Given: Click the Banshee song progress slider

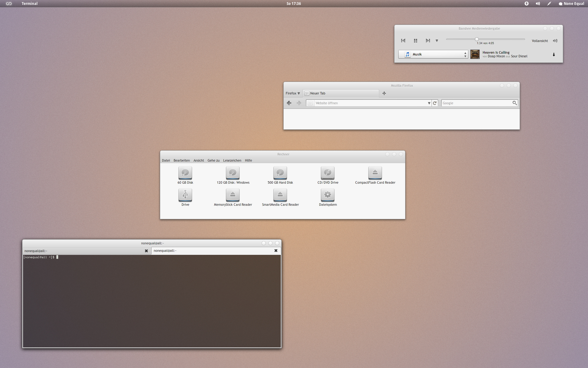Looking at the screenshot, I should (485, 39).
